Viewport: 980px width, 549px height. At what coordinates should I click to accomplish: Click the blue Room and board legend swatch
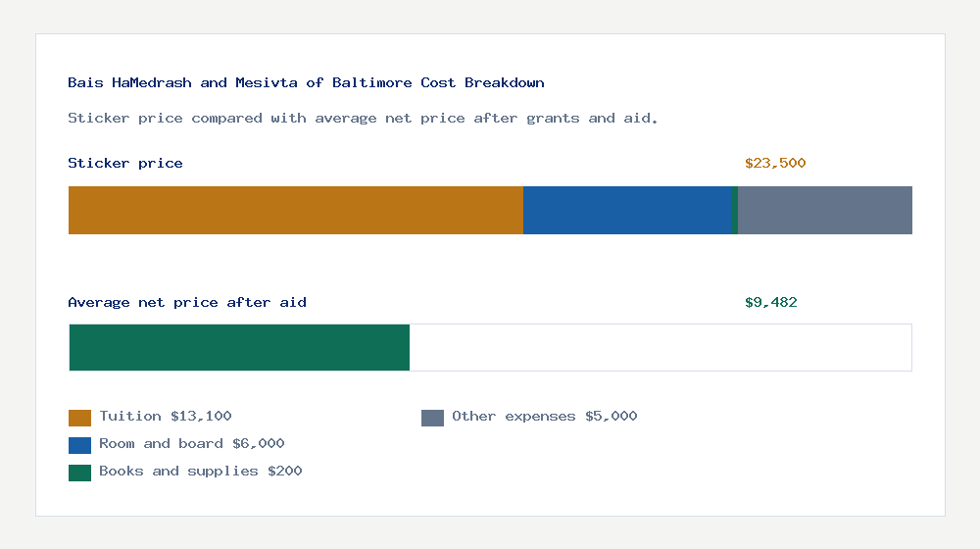[x=80, y=445]
